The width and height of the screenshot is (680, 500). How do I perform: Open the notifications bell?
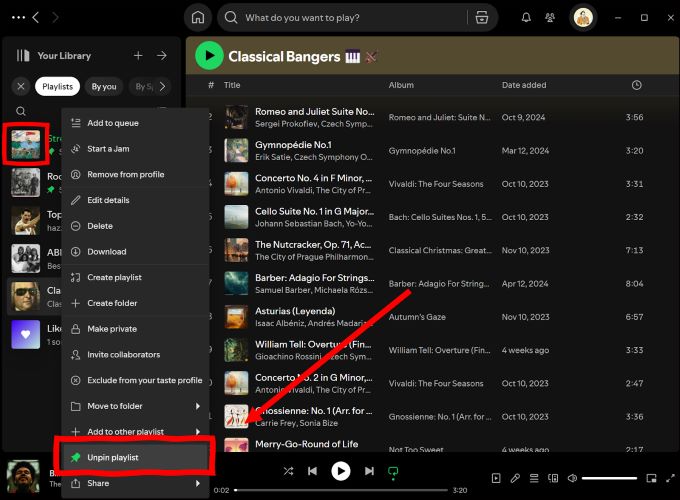click(x=526, y=18)
